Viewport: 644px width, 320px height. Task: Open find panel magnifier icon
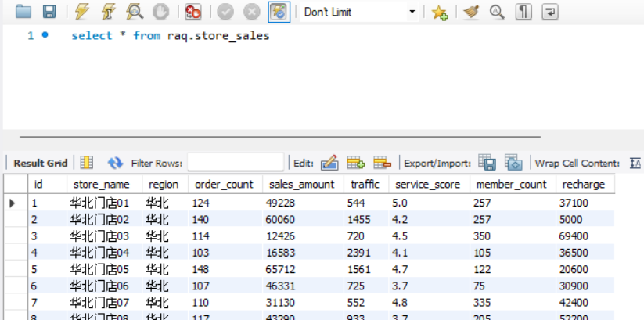pos(497,12)
